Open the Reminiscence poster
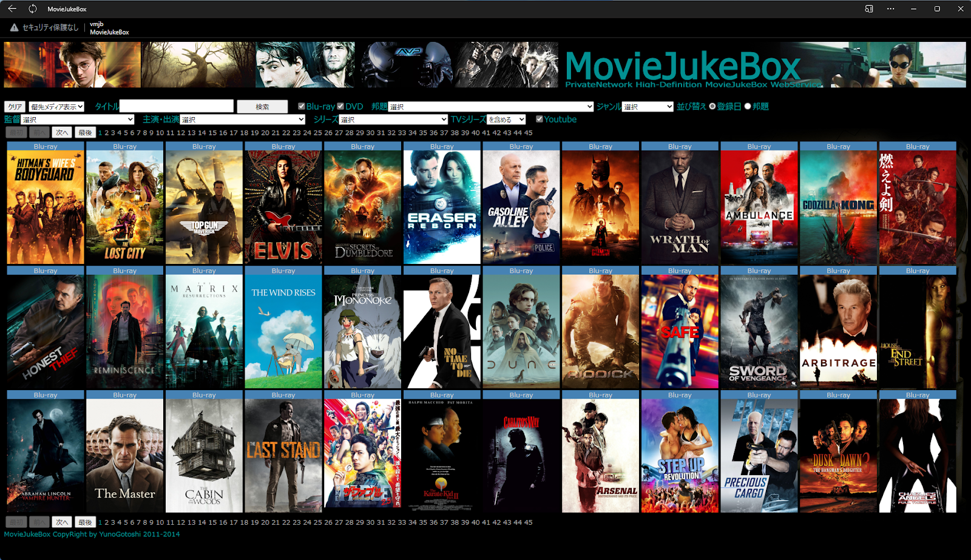 (124, 331)
